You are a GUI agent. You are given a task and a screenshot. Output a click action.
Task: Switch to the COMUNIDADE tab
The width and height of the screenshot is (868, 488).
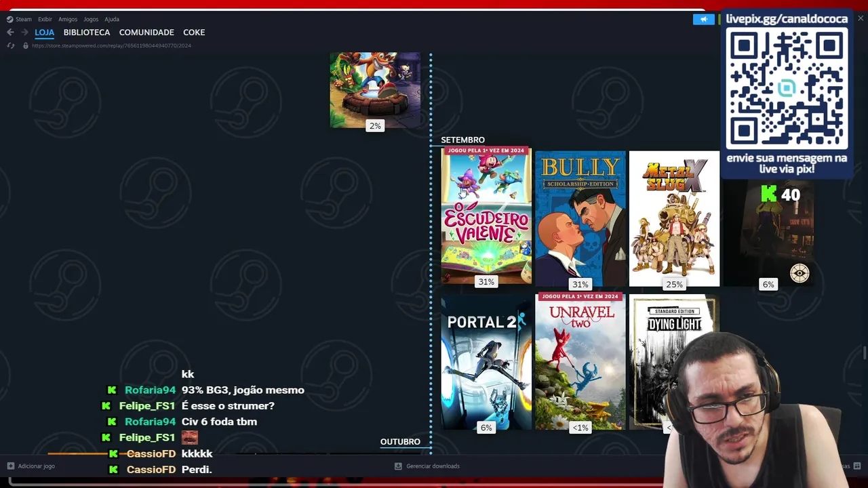pyautogui.click(x=146, y=32)
